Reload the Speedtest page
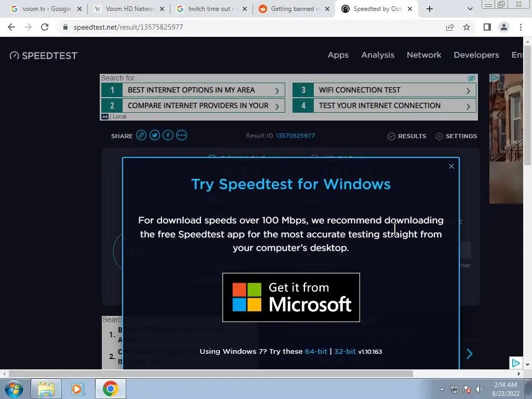The height and width of the screenshot is (399, 532). pos(45,27)
